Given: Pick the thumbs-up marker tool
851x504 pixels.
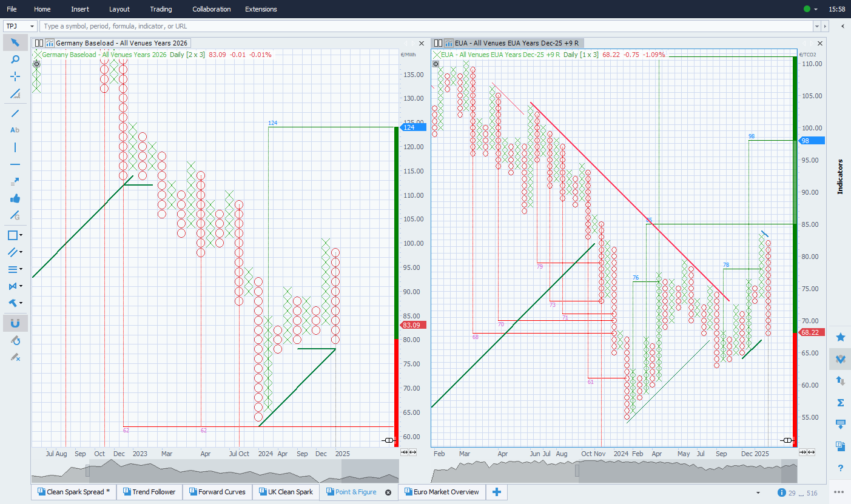Looking at the screenshot, I should point(15,198).
